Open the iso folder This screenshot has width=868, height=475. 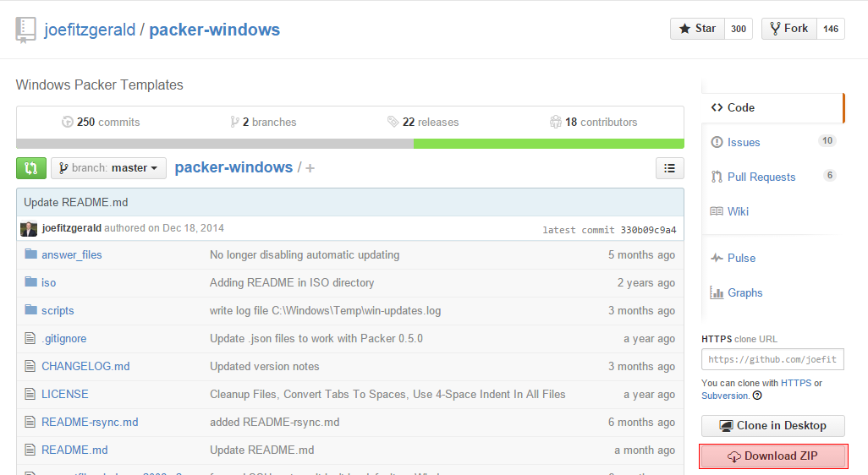click(x=49, y=282)
